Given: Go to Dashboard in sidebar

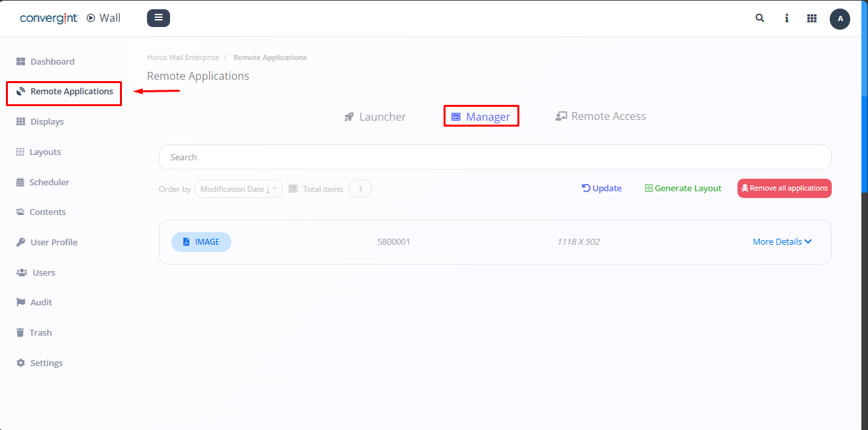Looking at the screenshot, I should (52, 61).
